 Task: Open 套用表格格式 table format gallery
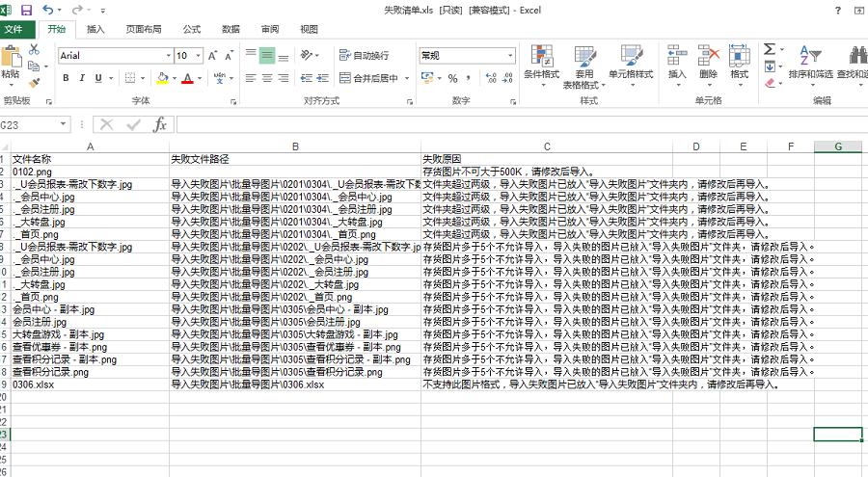click(x=584, y=66)
